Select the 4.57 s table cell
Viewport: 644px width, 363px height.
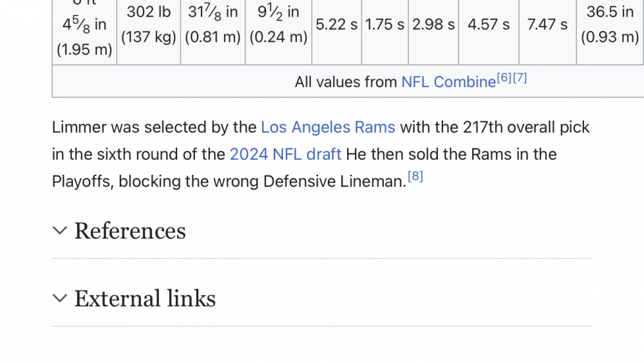(489, 25)
